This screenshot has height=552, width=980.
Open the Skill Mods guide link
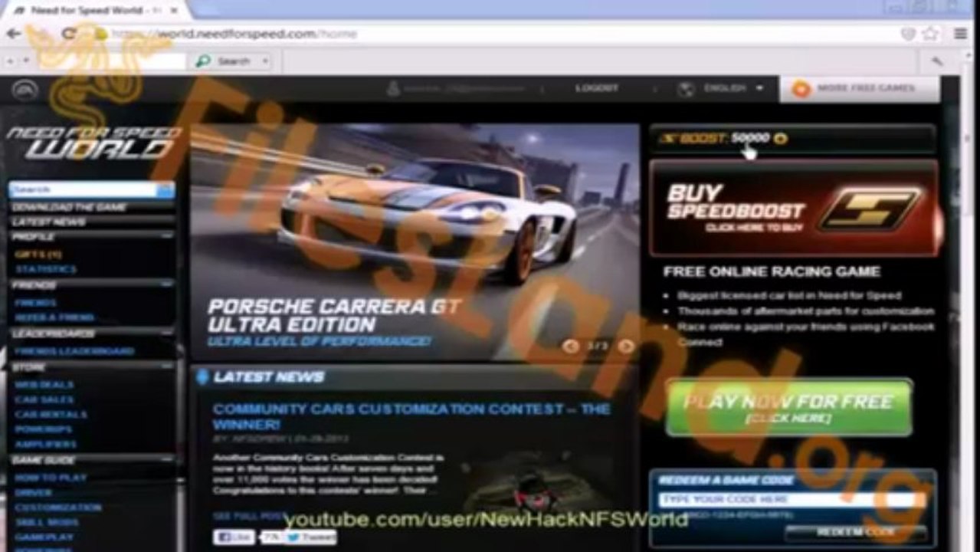click(x=46, y=522)
